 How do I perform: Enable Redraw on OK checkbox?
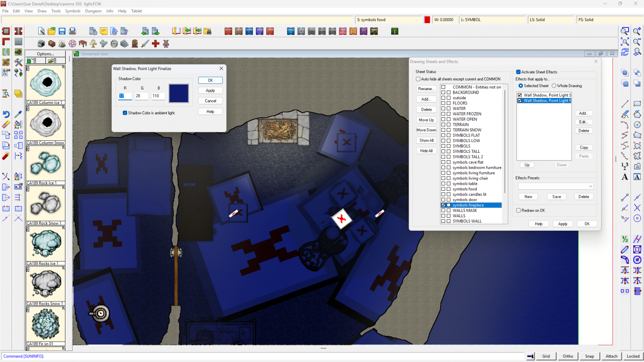point(518,210)
